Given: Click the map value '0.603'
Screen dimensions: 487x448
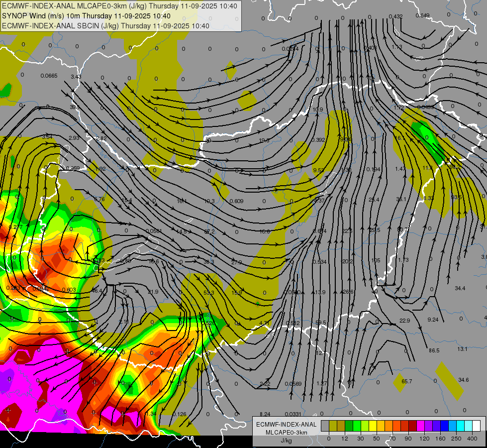Looking at the screenshot, I should tap(69, 290).
